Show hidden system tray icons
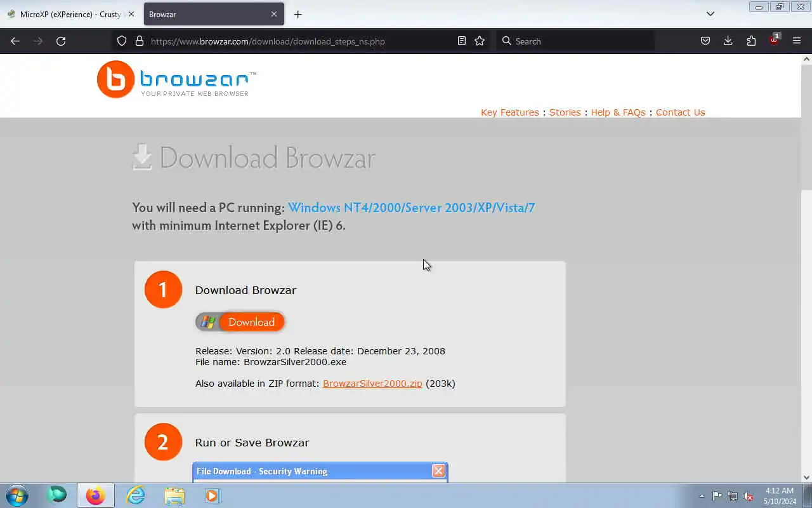The height and width of the screenshot is (508, 812). 702,496
